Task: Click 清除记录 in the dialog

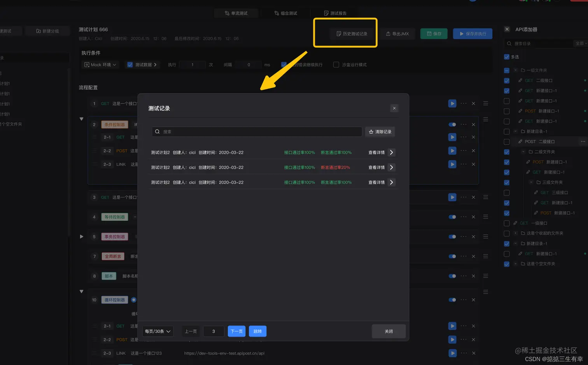Action: pos(380,132)
